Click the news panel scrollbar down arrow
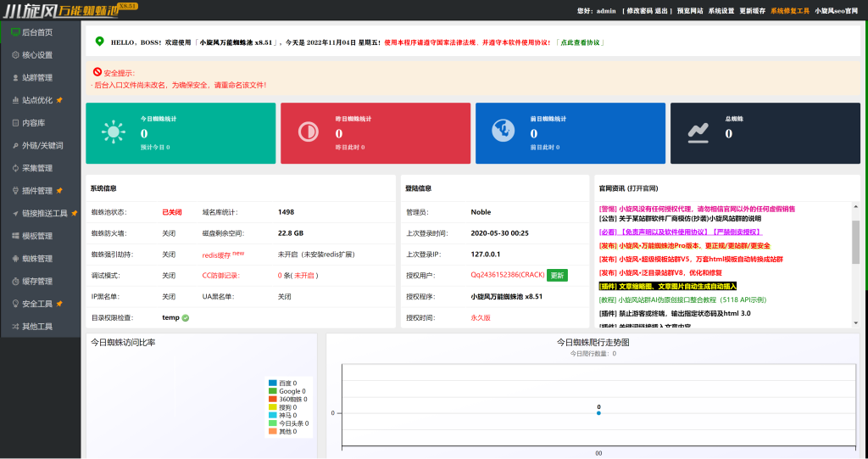The height and width of the screenshot is (459, 868). point(856,323)
